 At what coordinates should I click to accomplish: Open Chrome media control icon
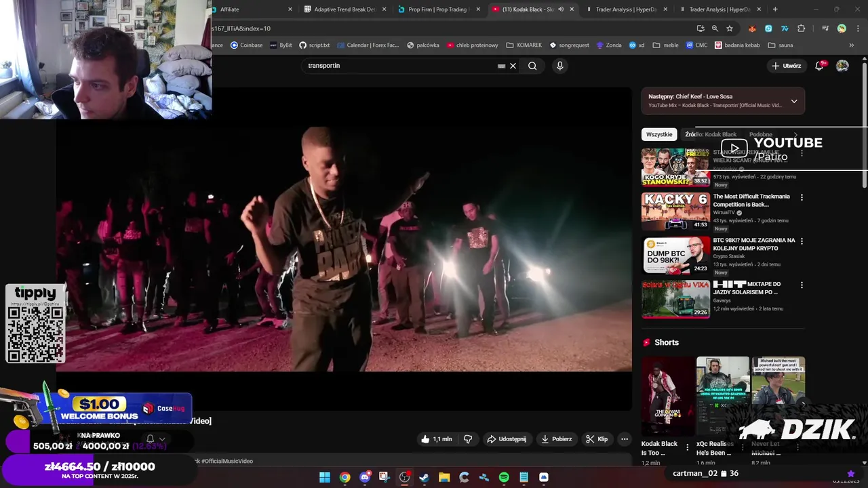pyautogui.click(x=825, y=28)
